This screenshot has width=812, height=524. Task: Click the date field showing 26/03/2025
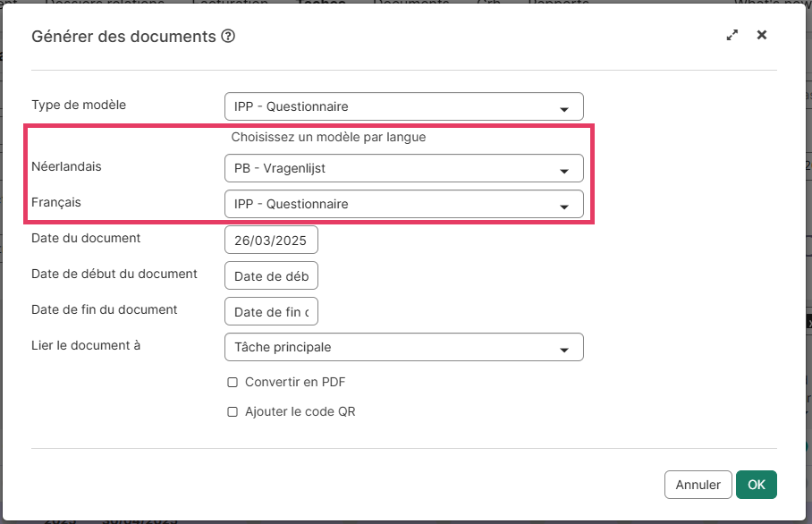[x=271, y=241]
